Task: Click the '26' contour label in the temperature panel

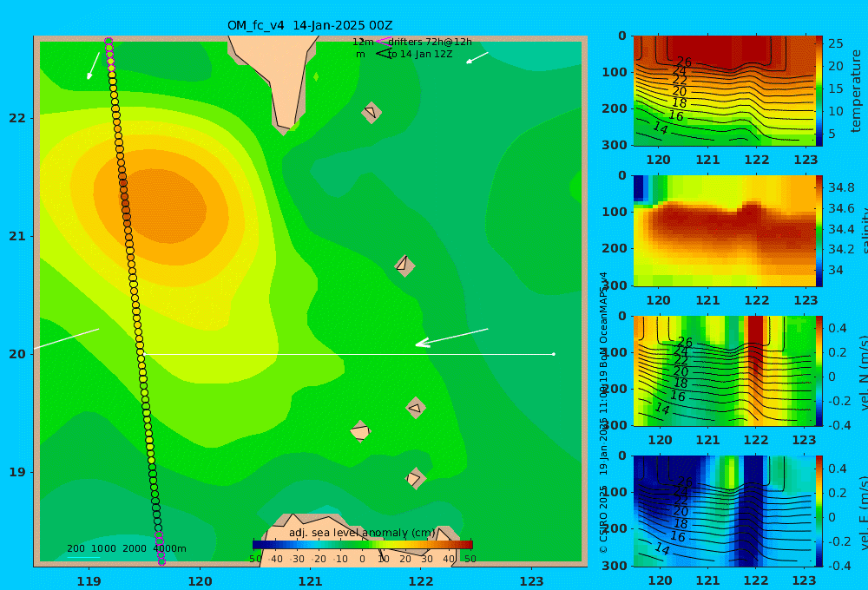Action: pyautogui.click(x=684, y=62)
